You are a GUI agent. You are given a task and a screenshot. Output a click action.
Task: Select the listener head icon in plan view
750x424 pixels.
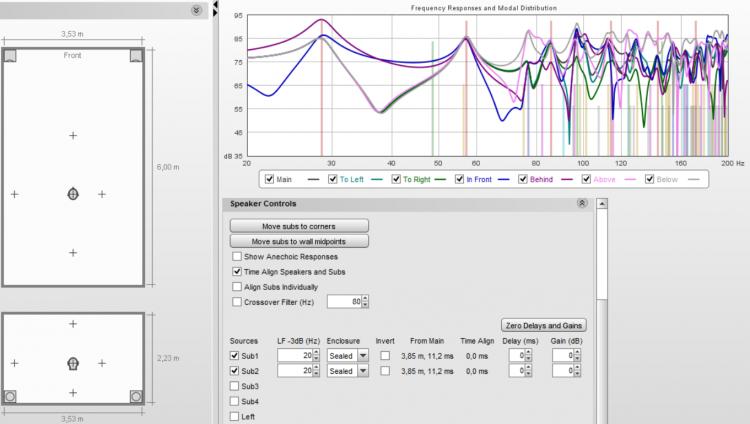[x=72, y=194]
